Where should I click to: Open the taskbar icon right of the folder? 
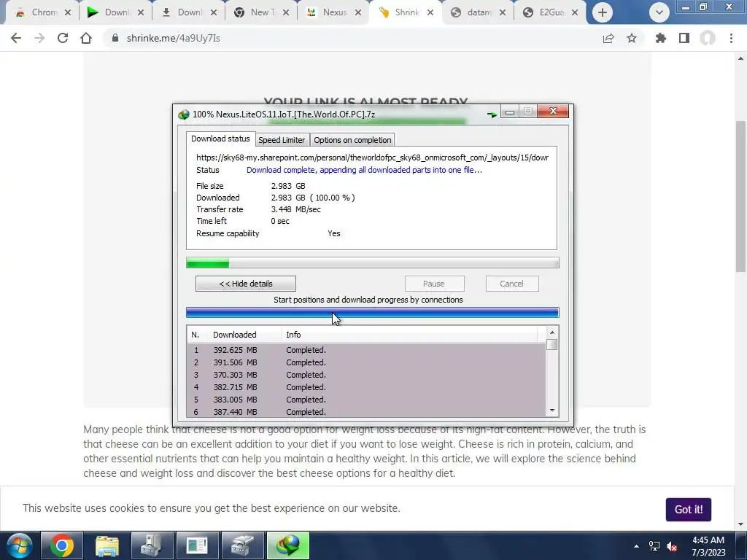coord(152,545)
